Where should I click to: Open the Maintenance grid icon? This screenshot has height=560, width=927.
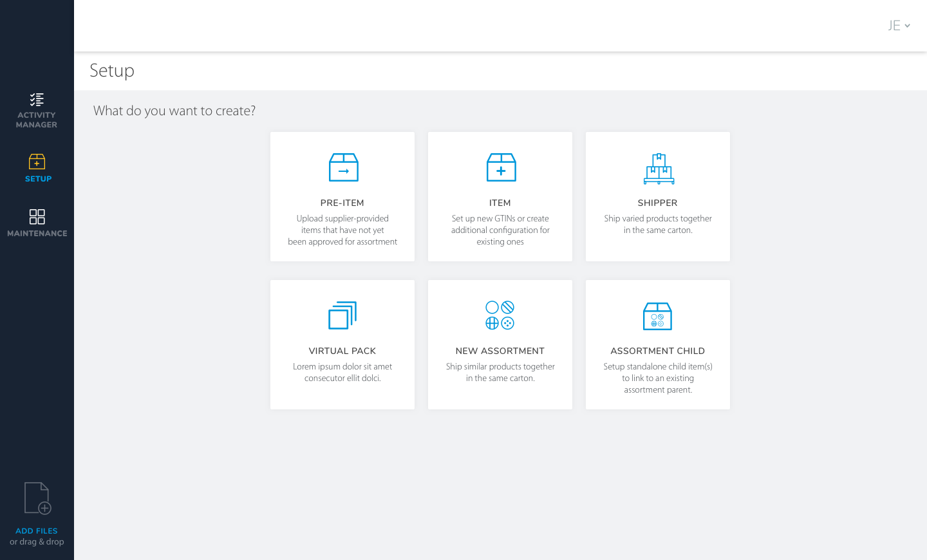(37, 216)
